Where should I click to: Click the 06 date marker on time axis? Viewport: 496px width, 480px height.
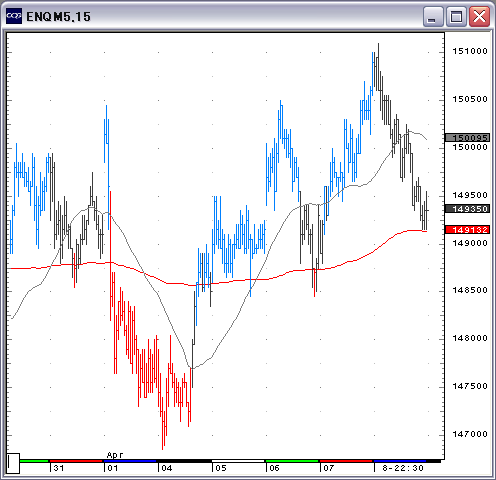(x=274, y=468)
